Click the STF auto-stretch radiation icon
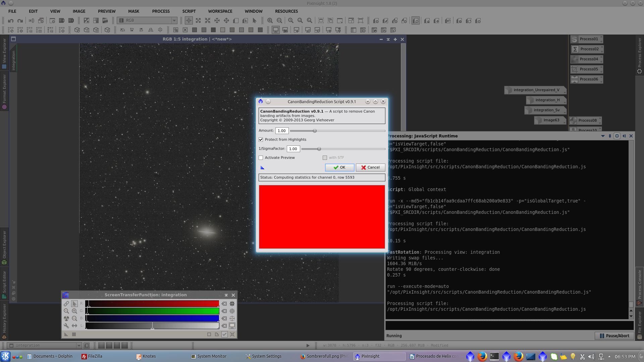644x362 pixels. point(66,318)
